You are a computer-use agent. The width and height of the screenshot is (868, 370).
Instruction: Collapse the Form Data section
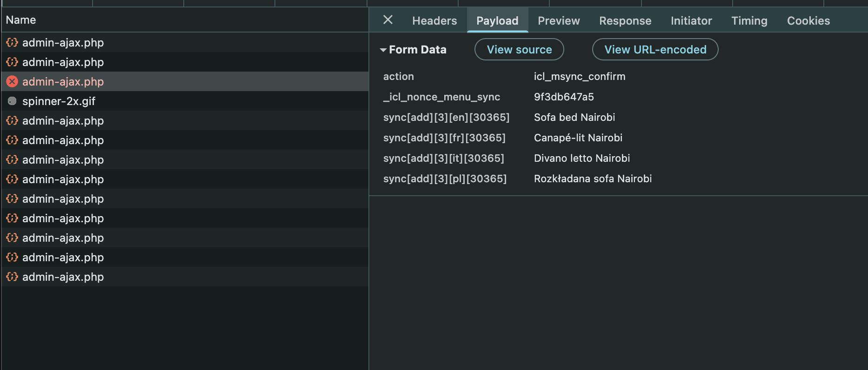click(x=383, y=50)
